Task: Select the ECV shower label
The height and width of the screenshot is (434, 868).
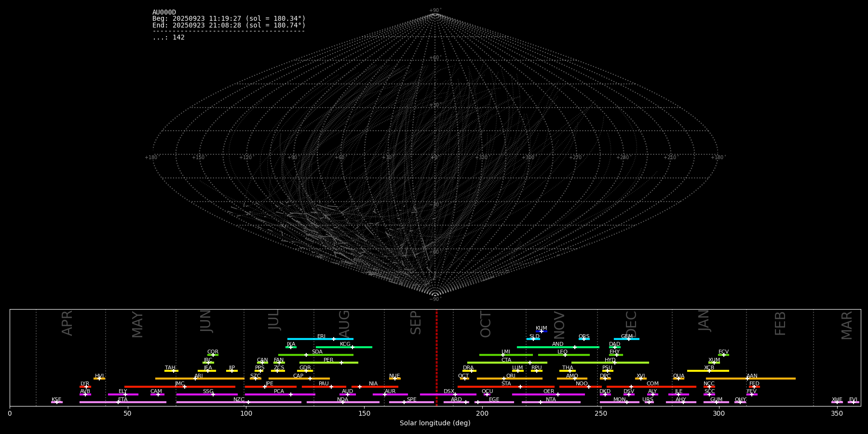Action: coord(723,352)
